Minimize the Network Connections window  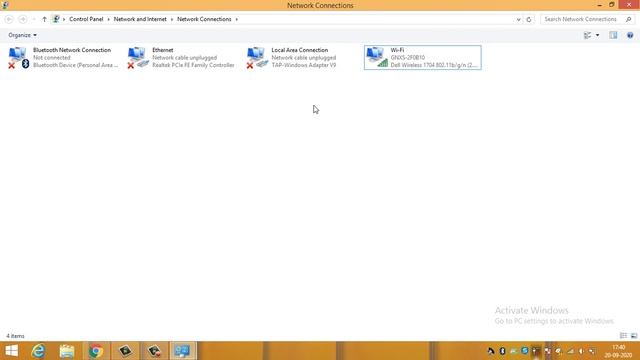point(599,5)
